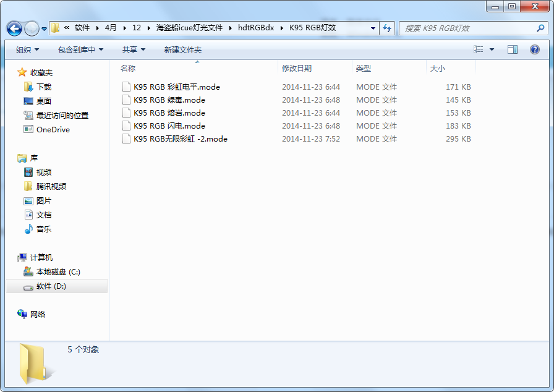554x392 pixels.
Task: Select file K95 RGB无限彩虹 -2.mode
Action: tap(181, 139)
